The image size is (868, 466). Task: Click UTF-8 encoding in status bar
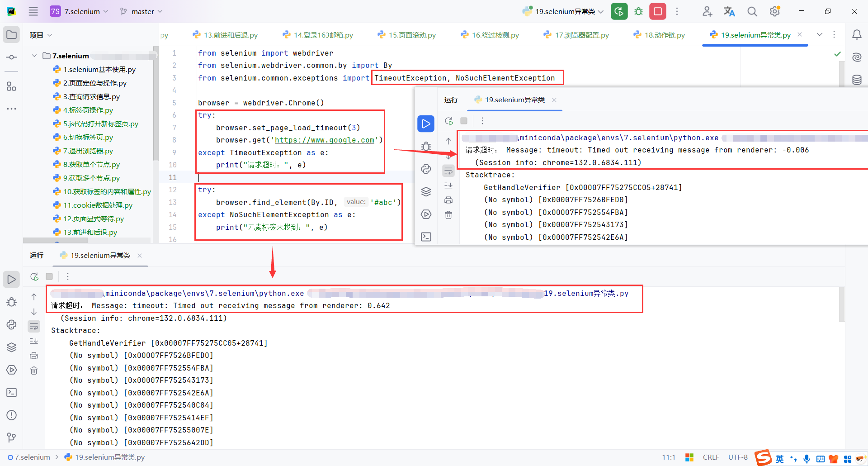pos(738,457)
